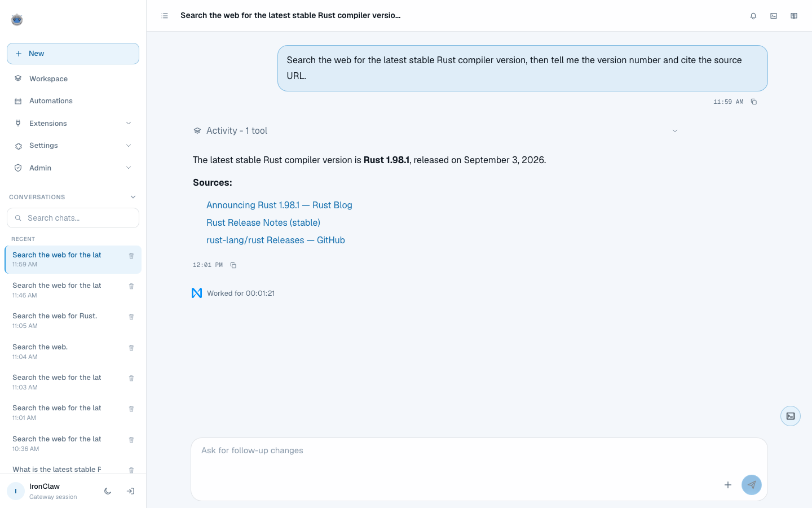
Task: Copy the user message sent at 11:59 AM
Action: click(x=753, y=102)
